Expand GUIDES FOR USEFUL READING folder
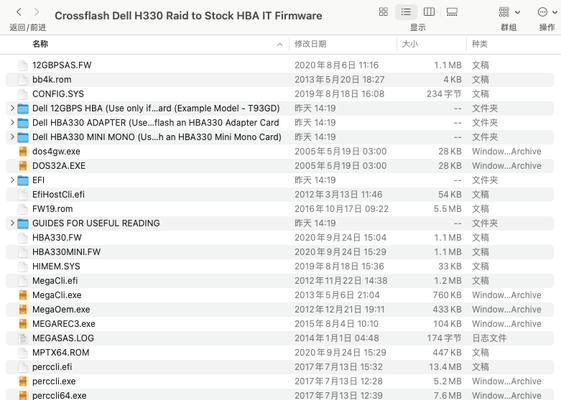Image resolution: width=561 pixels, height=400 pixels. click(x=12, y=223)
